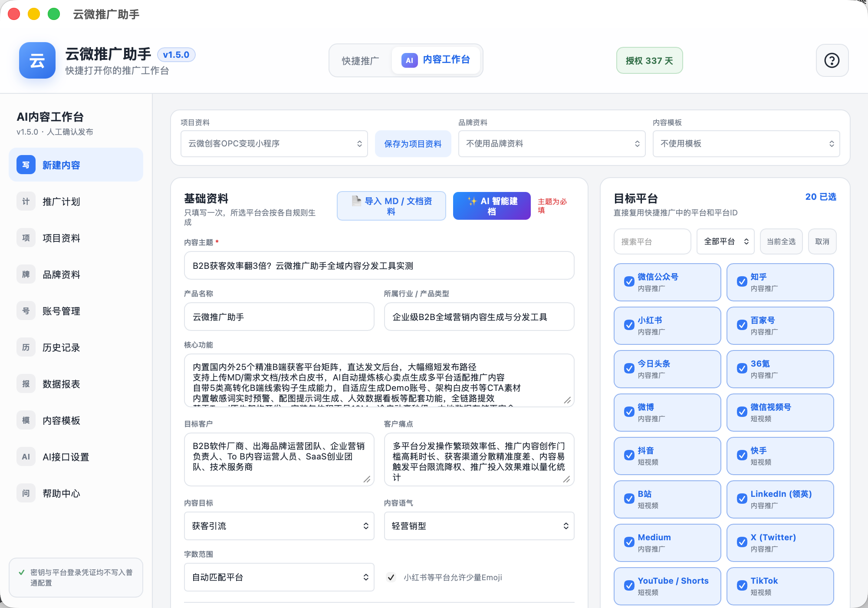Uncheck 微信视频号 platform
This screenshot has width=868, height=608.
click(742, 412)
